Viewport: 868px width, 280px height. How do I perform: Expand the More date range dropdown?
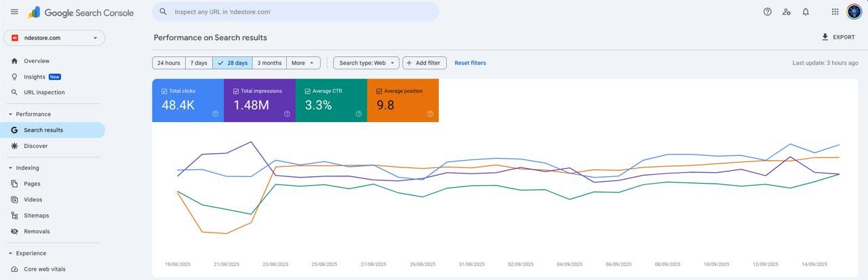303,63
